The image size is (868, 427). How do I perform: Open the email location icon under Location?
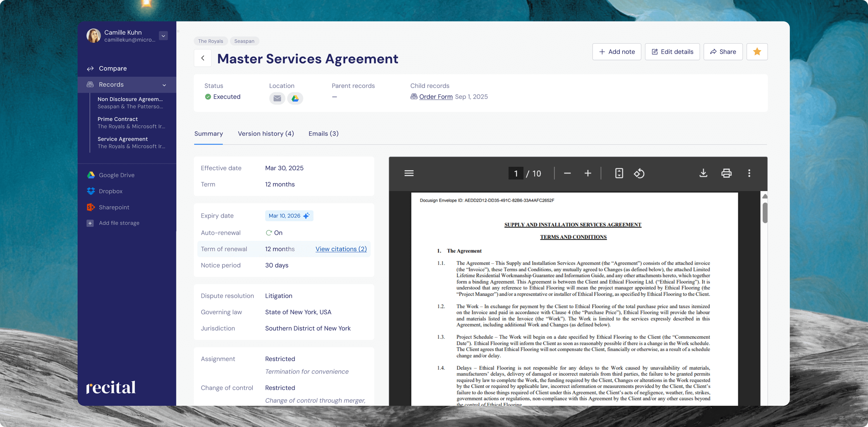[x=277, y=98]
